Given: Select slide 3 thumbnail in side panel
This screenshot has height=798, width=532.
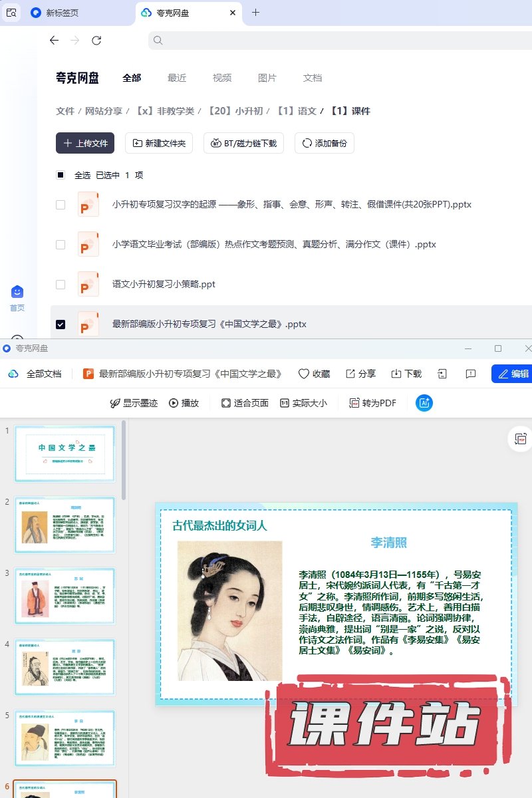Looking at the screenshot, I should 65,596.
